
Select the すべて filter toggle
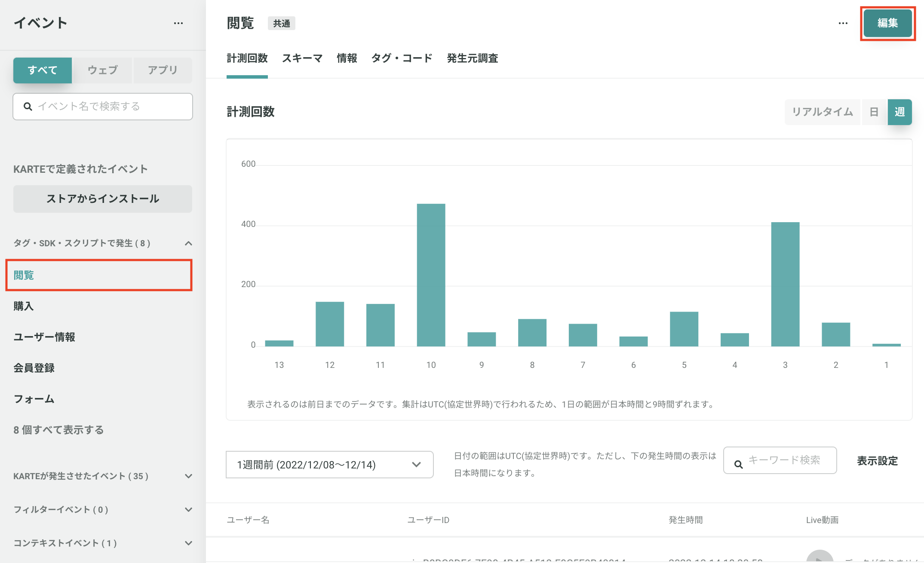(43, 70)
